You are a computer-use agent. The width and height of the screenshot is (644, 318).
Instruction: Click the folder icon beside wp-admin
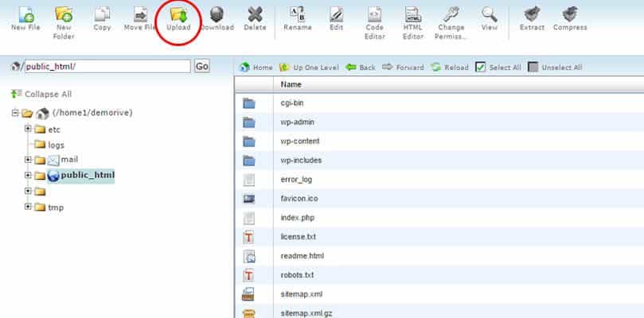[x=249, y=122]
